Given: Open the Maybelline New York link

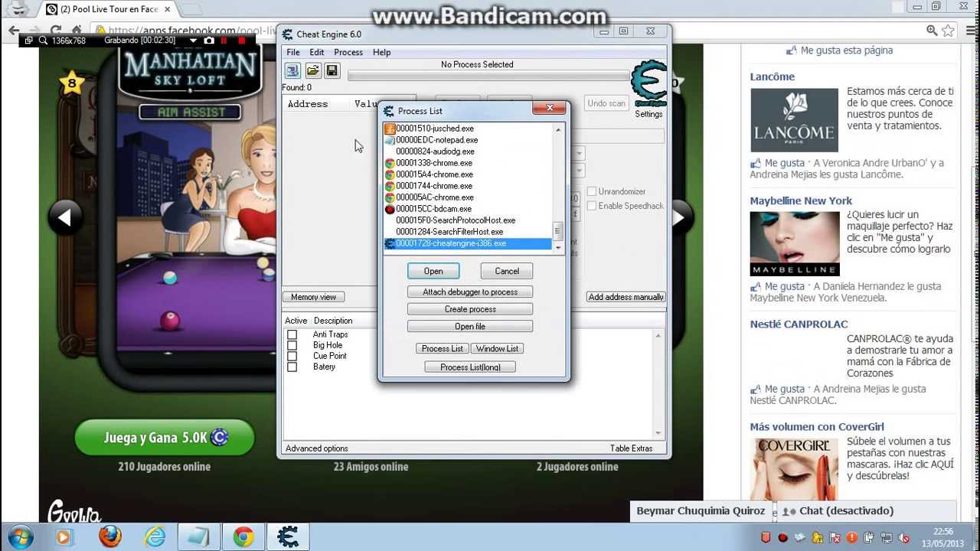Looking at the screenshot, I should coord(801,201).
